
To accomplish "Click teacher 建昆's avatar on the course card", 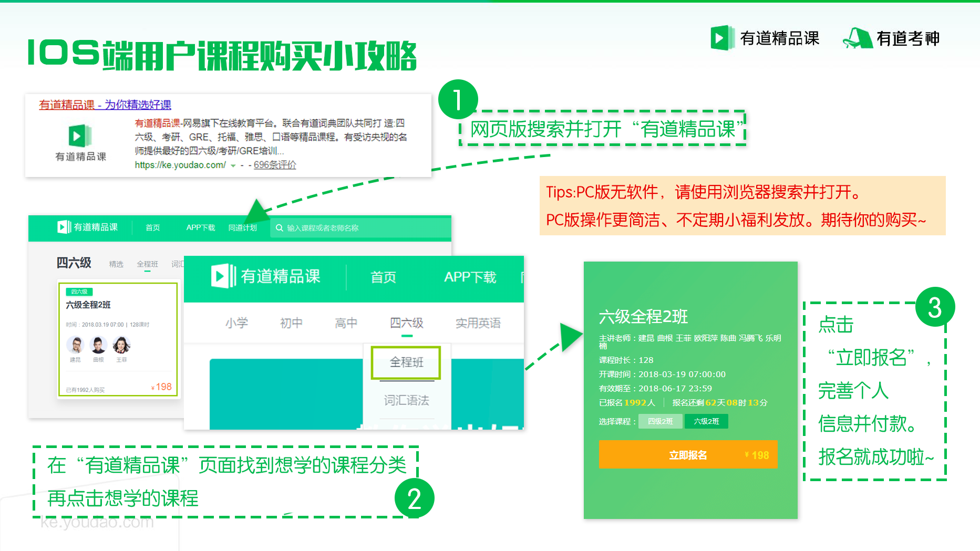I will click(x=76, y=344).
